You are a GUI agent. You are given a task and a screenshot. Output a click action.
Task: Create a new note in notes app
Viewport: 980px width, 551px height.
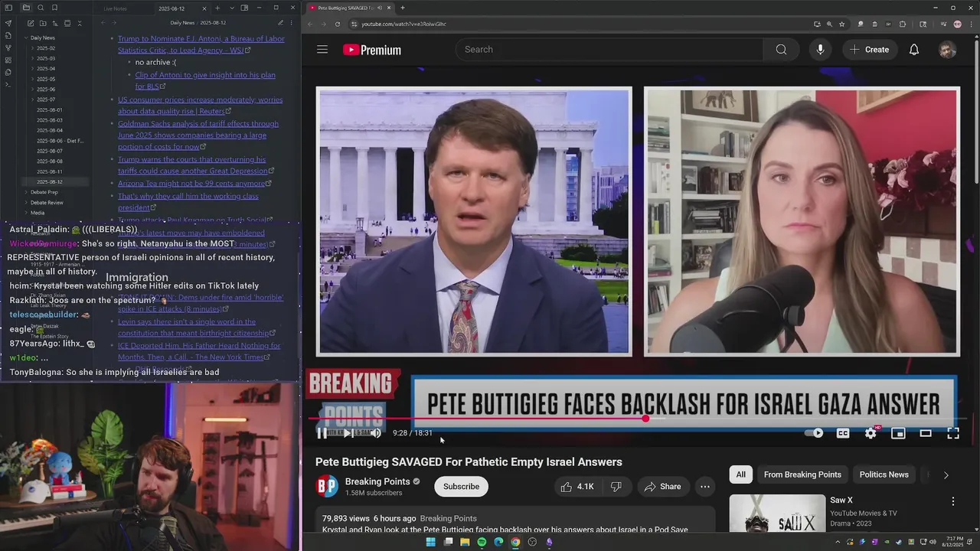click(30, 24)
